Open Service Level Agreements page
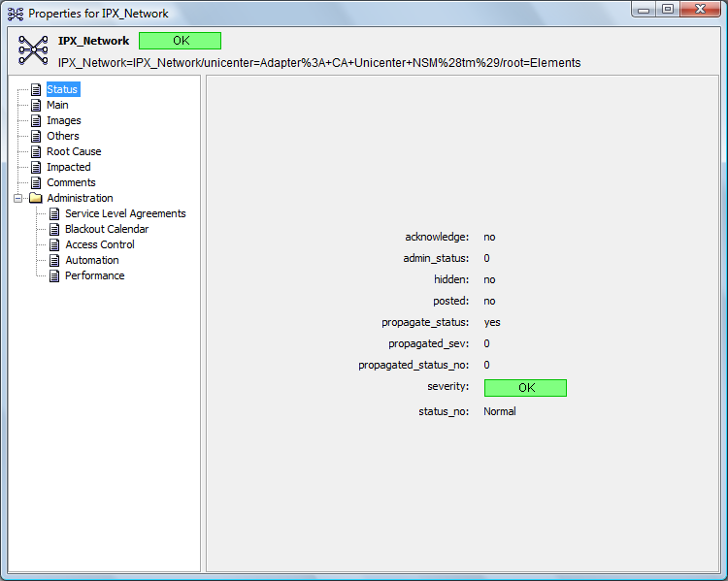The image size is (728, 581). tap(125, 213)
